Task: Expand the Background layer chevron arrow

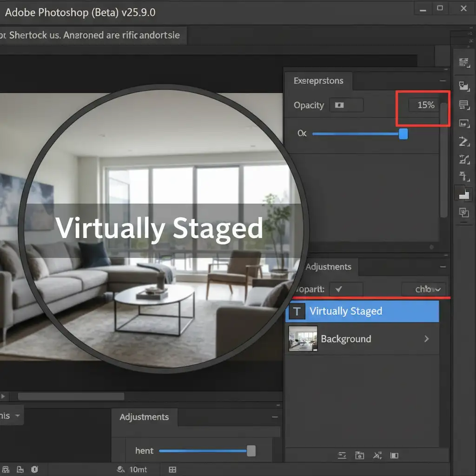Action: click(427, 339)
